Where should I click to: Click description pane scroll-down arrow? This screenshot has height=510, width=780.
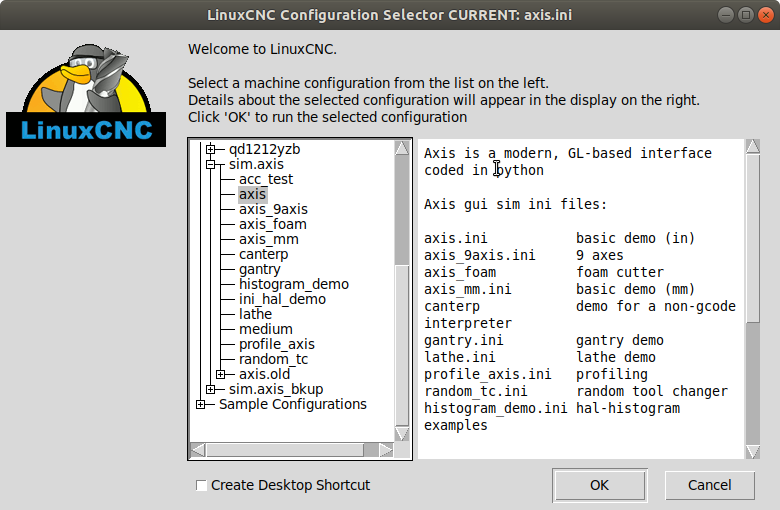tap(753, 452)
